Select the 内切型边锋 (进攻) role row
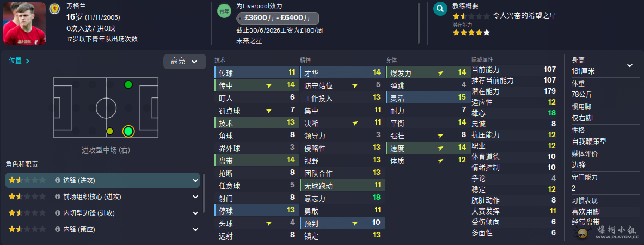This screenshot has width=644, height=245. click(109, 213)
